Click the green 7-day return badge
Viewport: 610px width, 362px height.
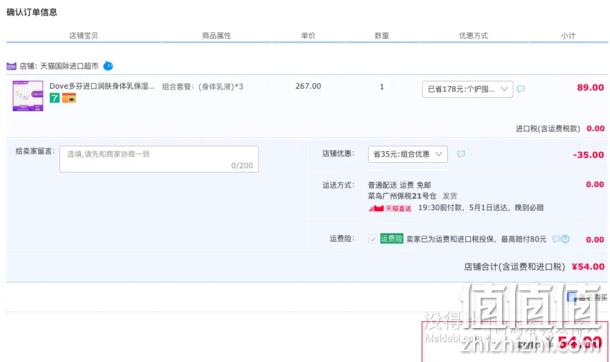(54, 98)
